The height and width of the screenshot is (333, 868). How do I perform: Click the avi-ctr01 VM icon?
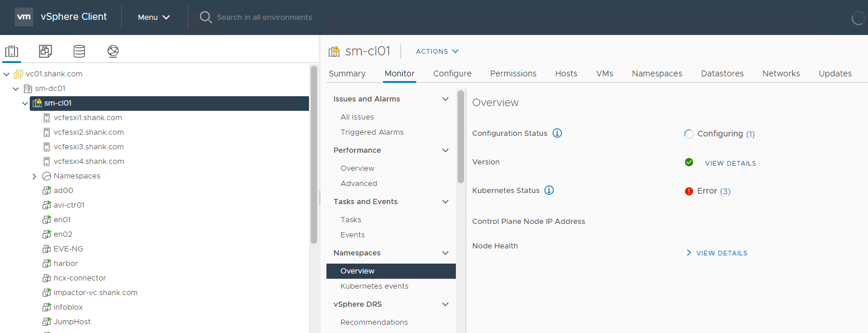click(47, 205)
